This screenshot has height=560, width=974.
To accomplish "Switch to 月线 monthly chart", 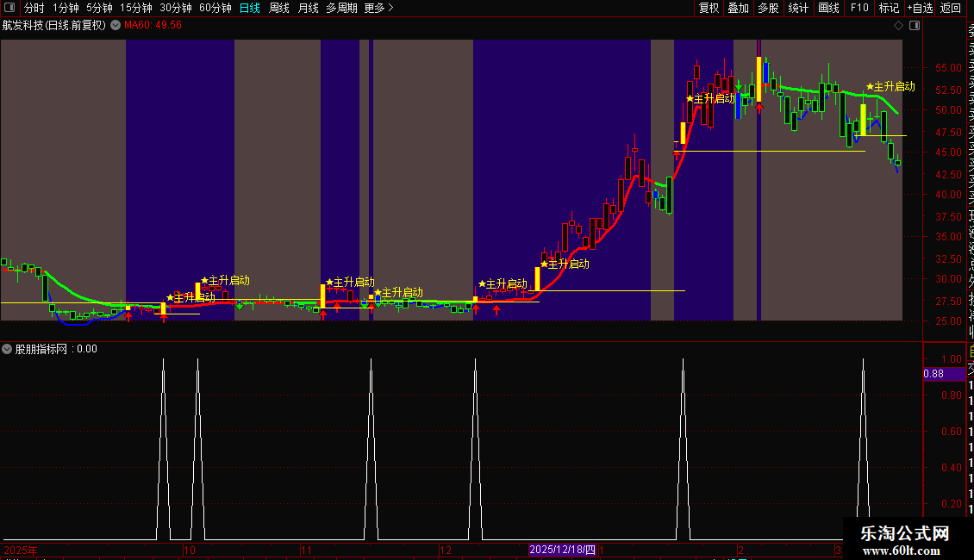I will pos(308,8).
